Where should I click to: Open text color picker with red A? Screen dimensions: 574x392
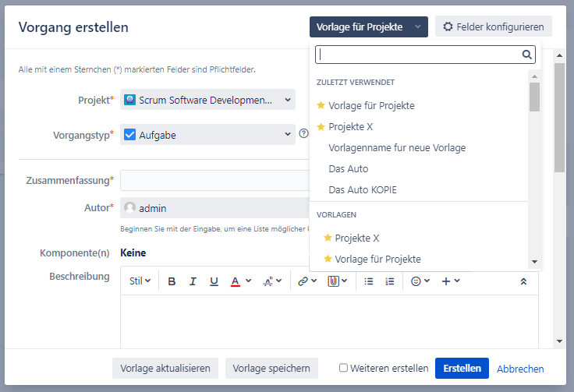pyautogui.click(x=235, y=281)
